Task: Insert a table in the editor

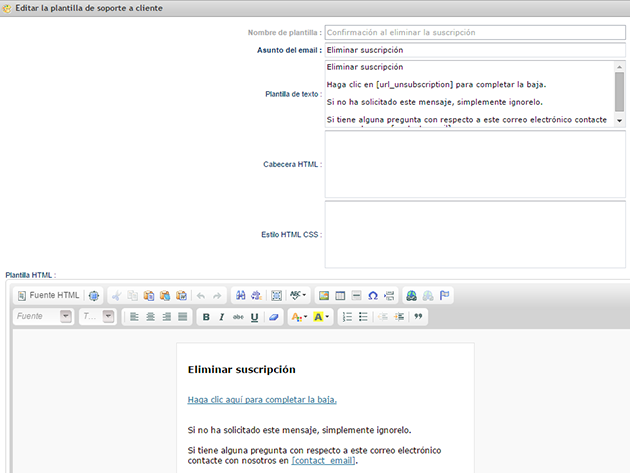Action: pyautogui.click(x=340, y=296)
